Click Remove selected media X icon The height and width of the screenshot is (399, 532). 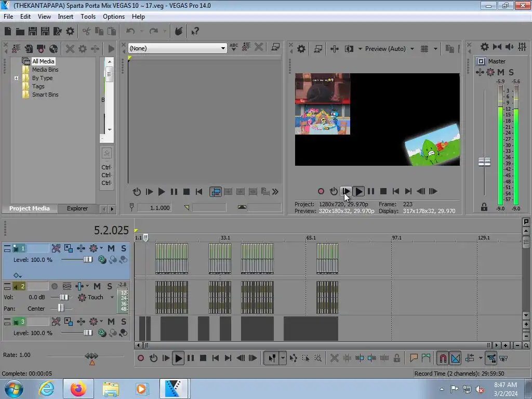click(x=70, y=49)
